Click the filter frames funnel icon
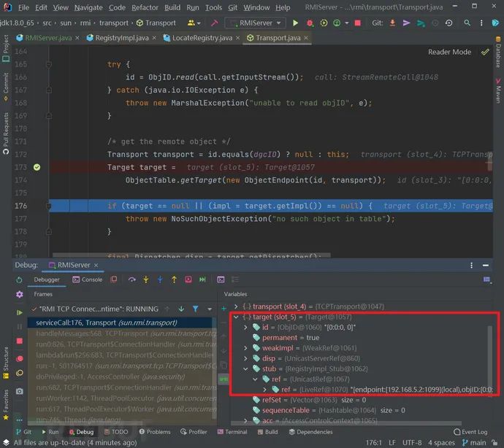Image resolution: width=504 pixels, height=448 pixels. [x=195, y=309]
